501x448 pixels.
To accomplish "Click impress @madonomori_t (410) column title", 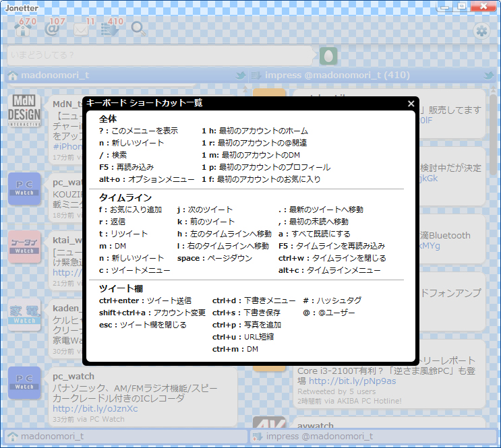I will pyautogui.click(x=337, y=75).
